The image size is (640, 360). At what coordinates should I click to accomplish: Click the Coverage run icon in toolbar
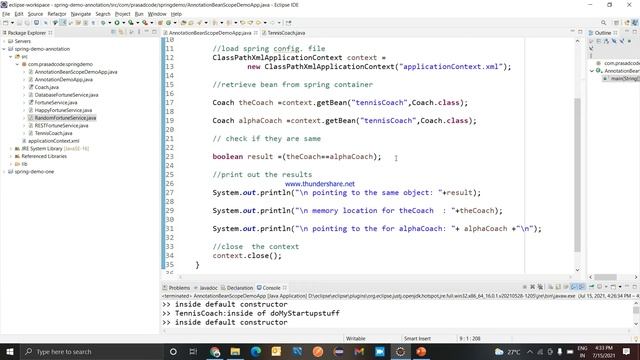[x=131, y=23]
